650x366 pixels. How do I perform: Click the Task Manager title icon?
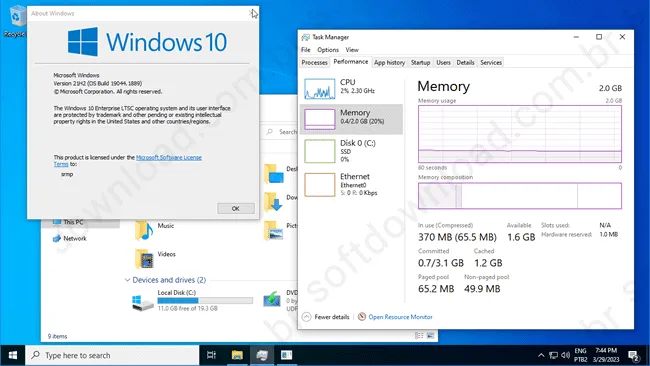click(306, 37)
